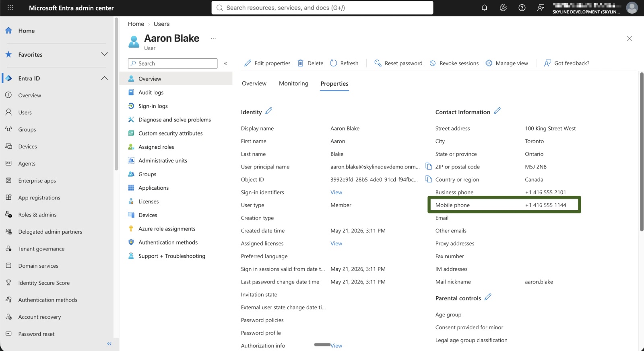View the Sign-in identifiers link
This screenshot has height=351, width=644.
pyautogui.click(x=336, y=192)
